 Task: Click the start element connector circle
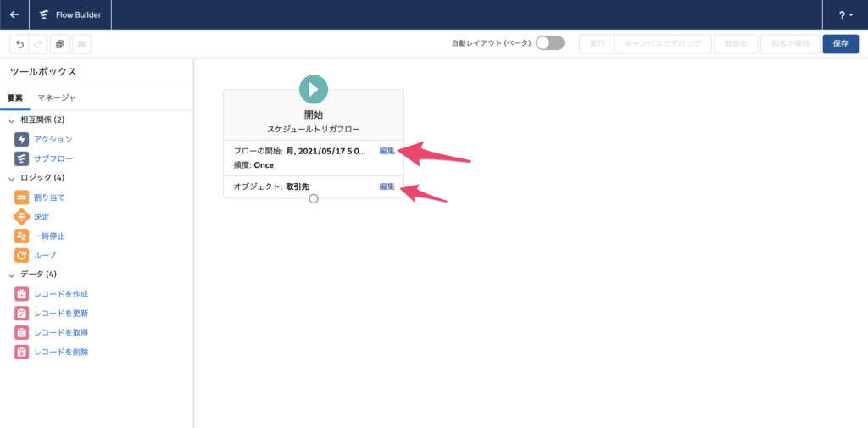[x=314, y=199]
